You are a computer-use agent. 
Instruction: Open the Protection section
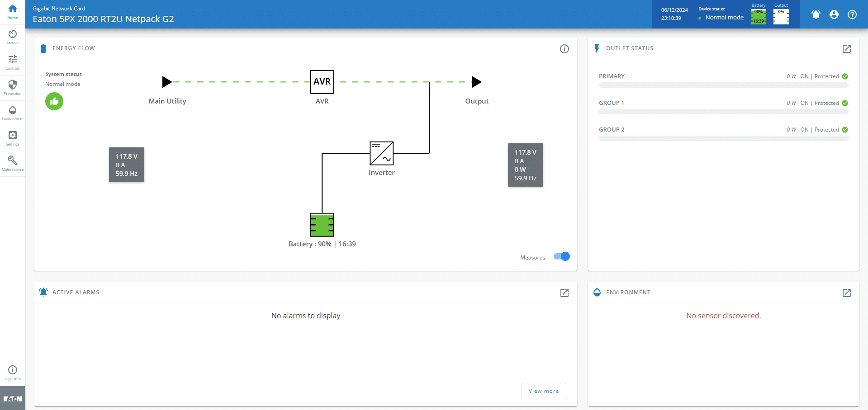13,88
